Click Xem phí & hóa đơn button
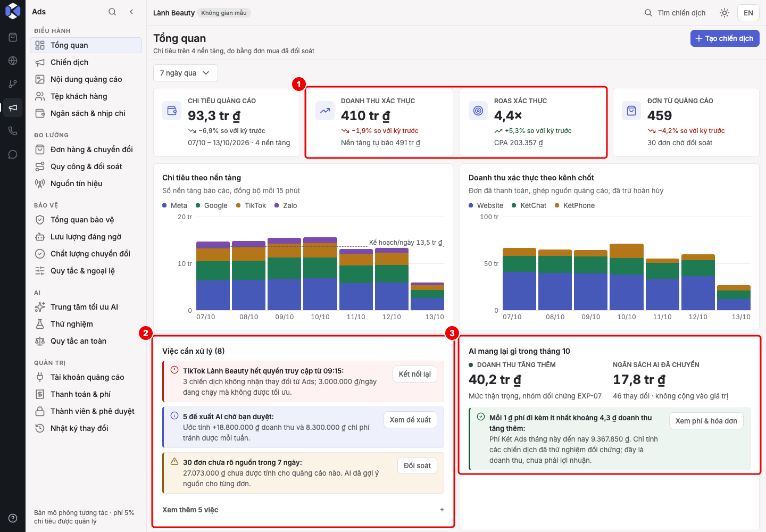The image size is (766, 532). (706, 421)
